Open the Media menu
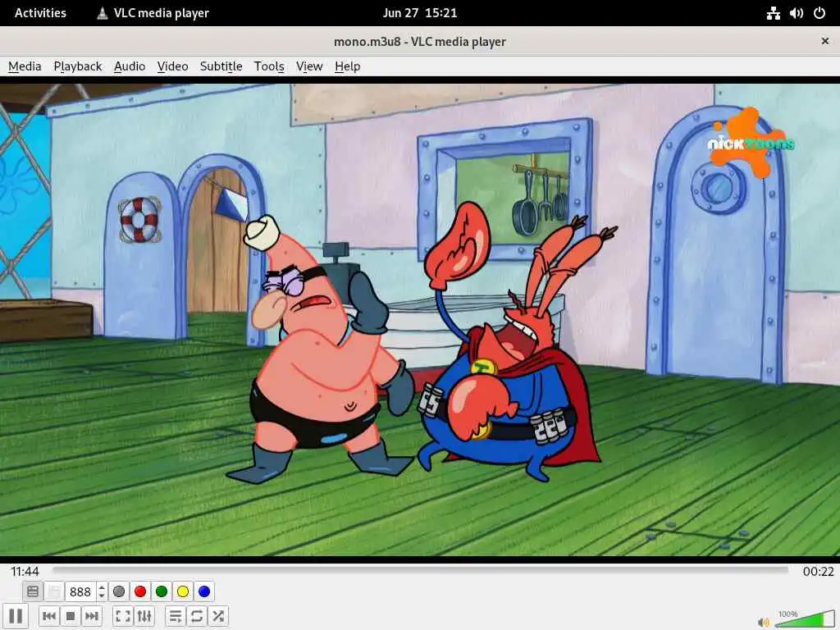The height and width of the screenshot is (630, 840). tap(25, 66)
